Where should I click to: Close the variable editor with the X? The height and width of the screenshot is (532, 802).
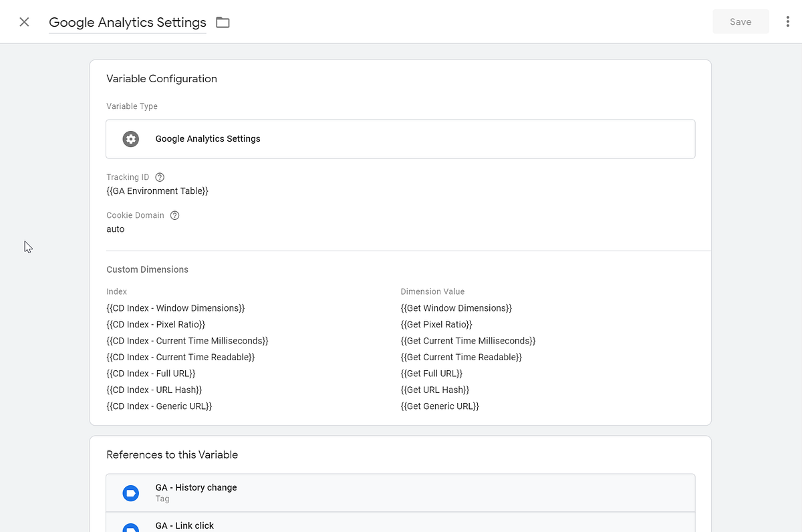24,21
